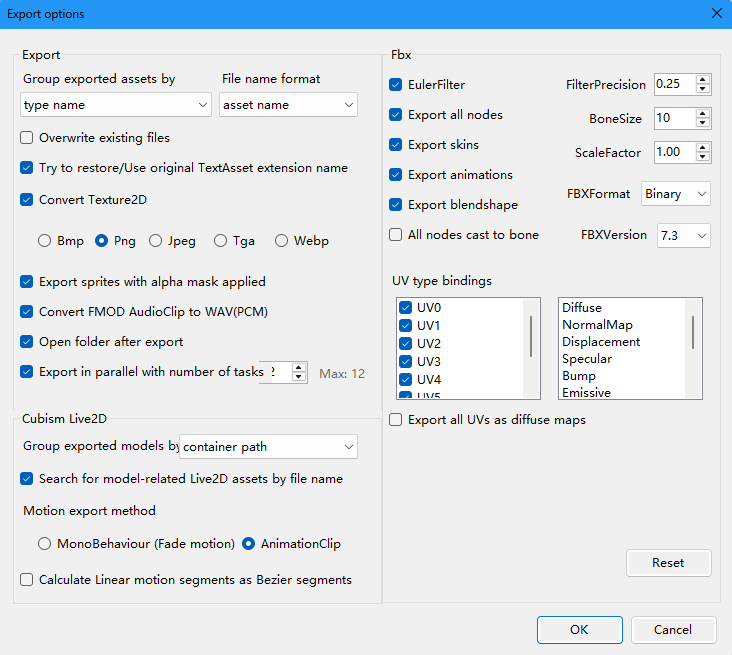Screen dimensions: 732x655
Task: Decrease BoneSize using the down arrow
Action: (703, 123)
